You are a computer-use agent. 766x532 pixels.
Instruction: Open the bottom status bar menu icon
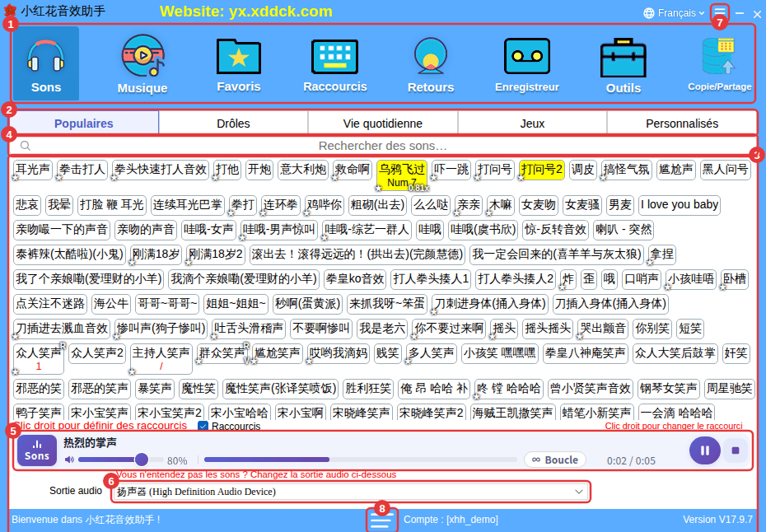pos(381,520)
